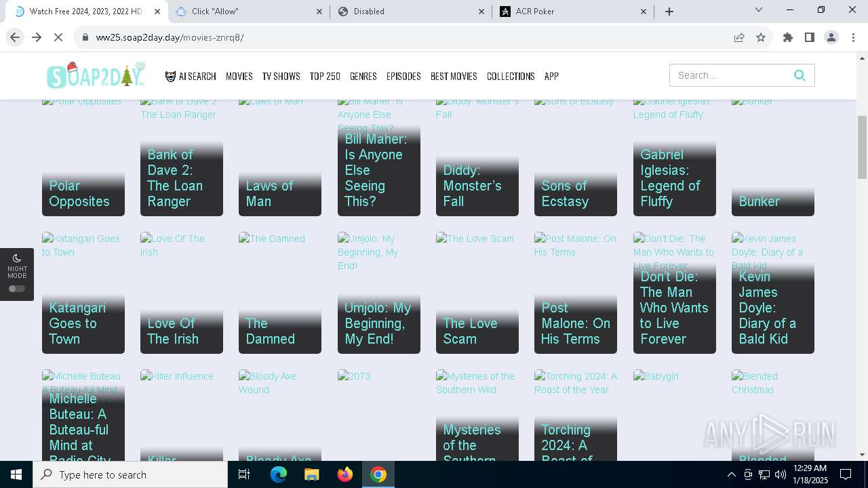Open a new tab with plus button

(669, 11)
